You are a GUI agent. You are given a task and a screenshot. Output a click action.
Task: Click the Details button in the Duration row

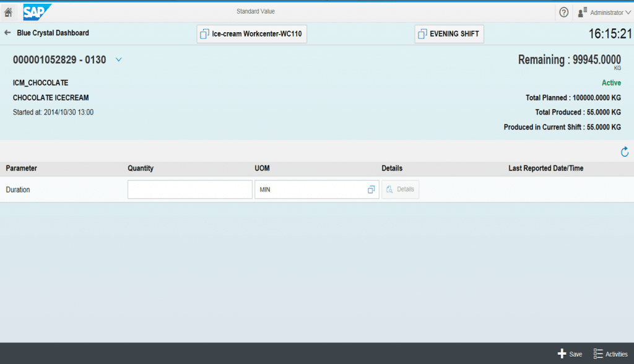[x=401, y=189]
